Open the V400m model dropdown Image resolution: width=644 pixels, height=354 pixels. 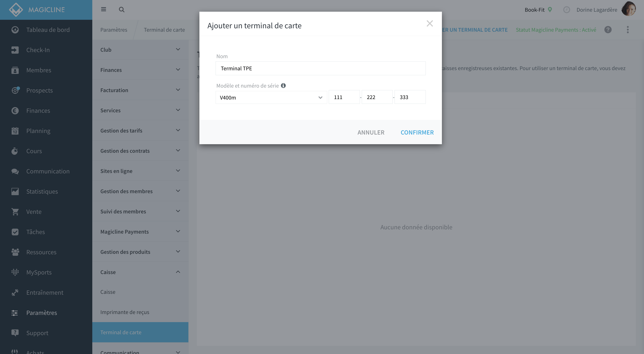[271, 97]
